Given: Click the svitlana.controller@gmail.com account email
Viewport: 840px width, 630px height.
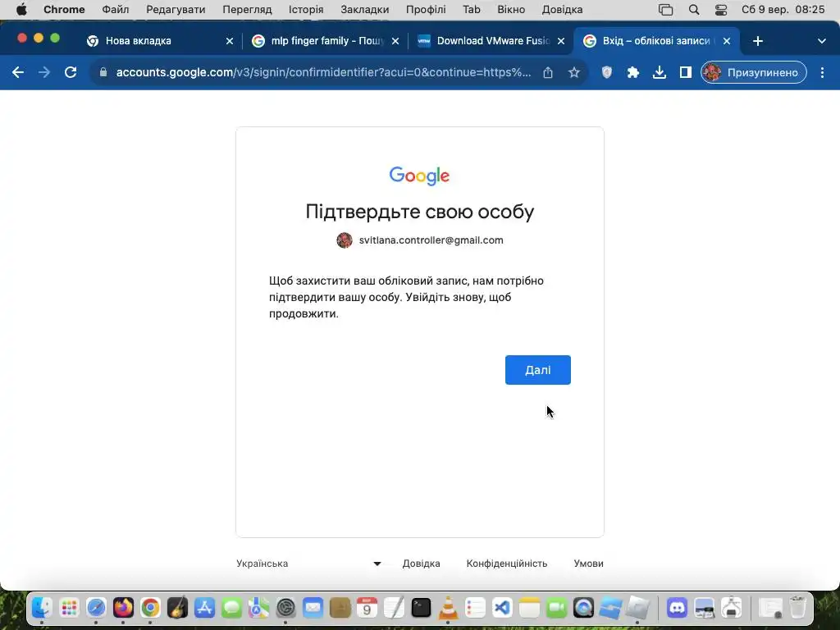Looking at the screenshot, I should [431, 240].
